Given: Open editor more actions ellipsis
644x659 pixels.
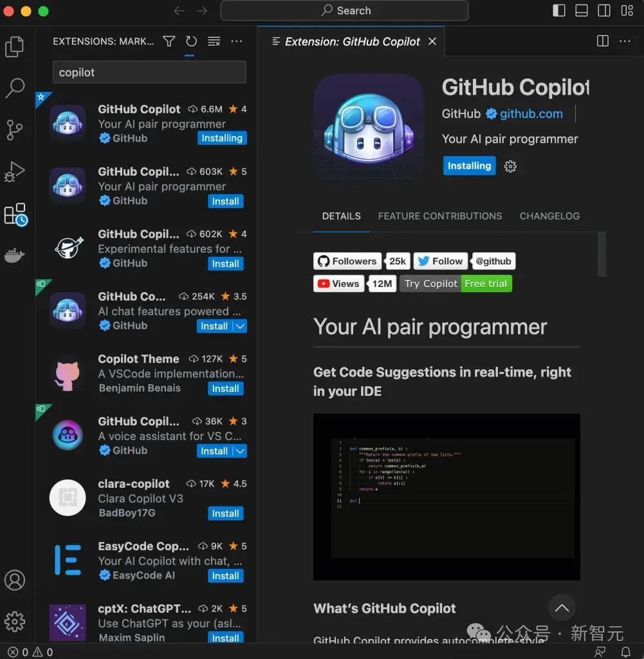Looking at the screenshot, I should tap(625, 41).
